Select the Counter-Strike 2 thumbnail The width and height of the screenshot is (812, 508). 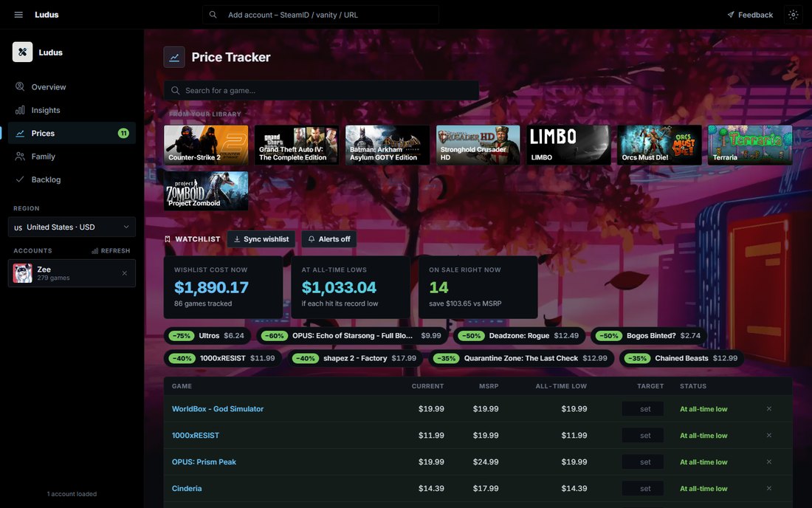pyautogui.click(x=206, y=145)
